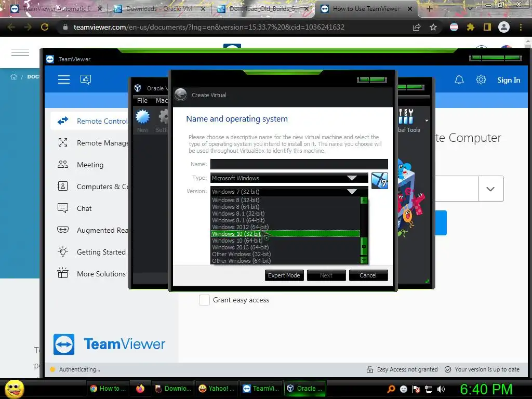The width and height of the screenshot is (532, 399).
Task: Click the share page icon in address bar
Action: (417, 27)
